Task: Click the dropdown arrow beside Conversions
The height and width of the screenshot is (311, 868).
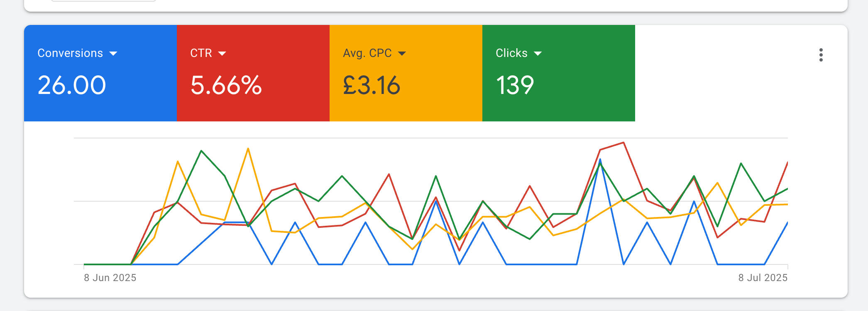Action: 113,54
